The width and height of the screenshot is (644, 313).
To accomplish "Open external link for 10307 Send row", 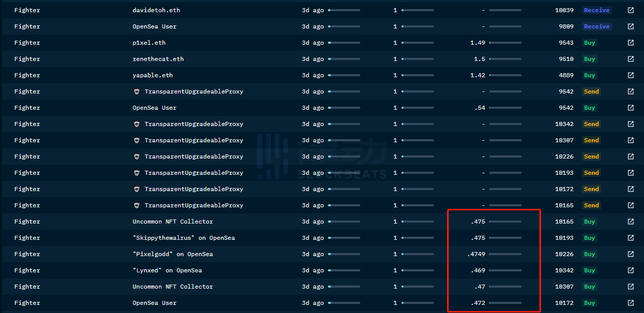I will (x=631, y=140).
